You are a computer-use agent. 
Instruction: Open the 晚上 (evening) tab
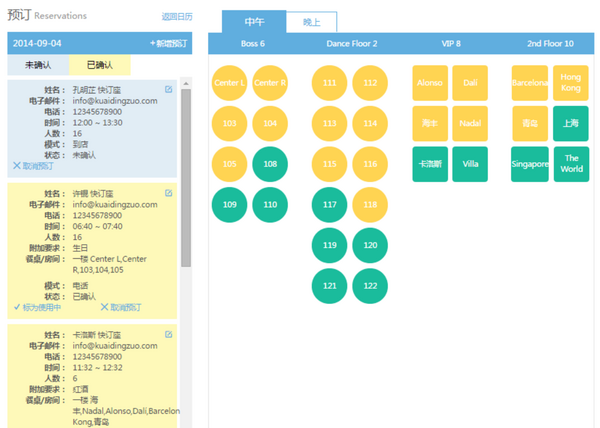[310, 22]
